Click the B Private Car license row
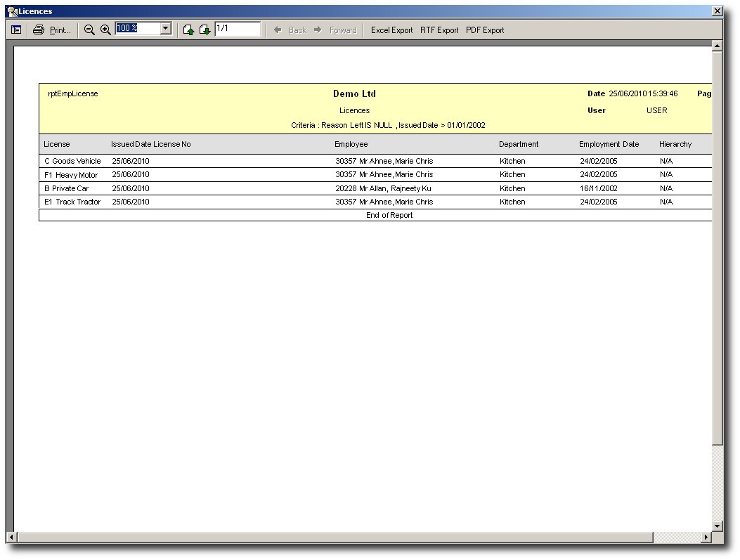The height and width of the screenshot is (560, 740). click(x=67, y=188)
